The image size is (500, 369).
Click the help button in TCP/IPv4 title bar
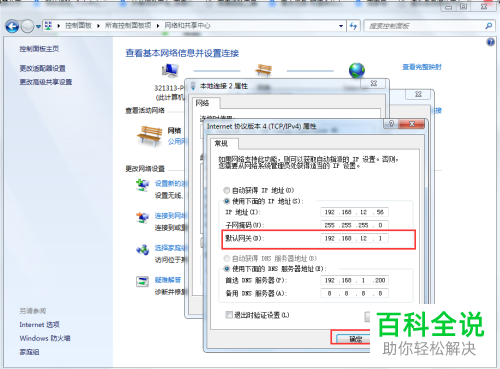[x=391, y=124]
